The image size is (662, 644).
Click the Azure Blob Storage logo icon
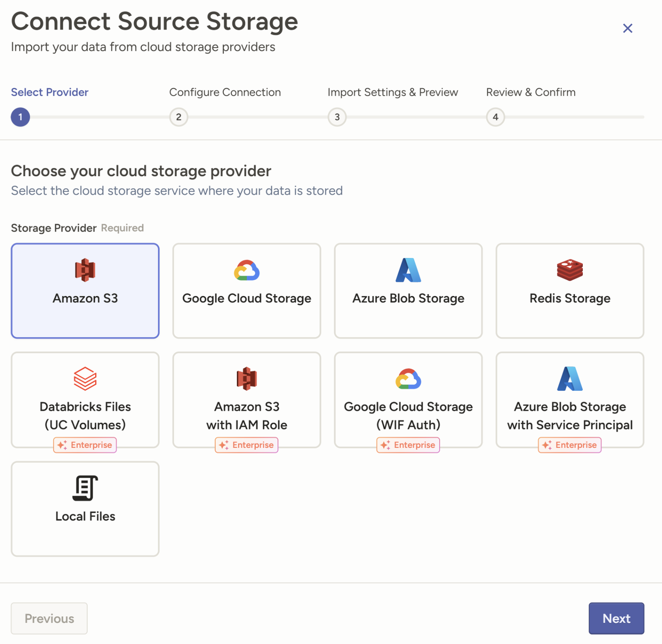point(408,270)
